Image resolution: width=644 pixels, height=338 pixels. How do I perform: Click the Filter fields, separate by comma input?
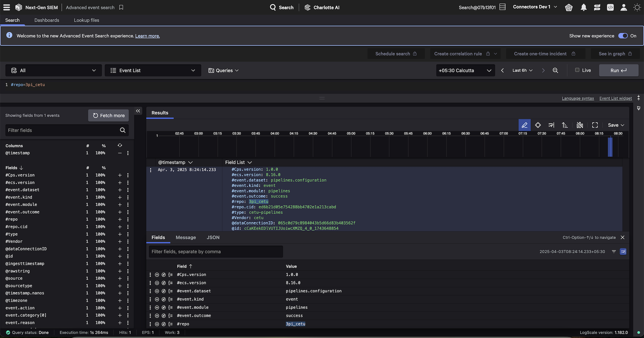(216, 251)
